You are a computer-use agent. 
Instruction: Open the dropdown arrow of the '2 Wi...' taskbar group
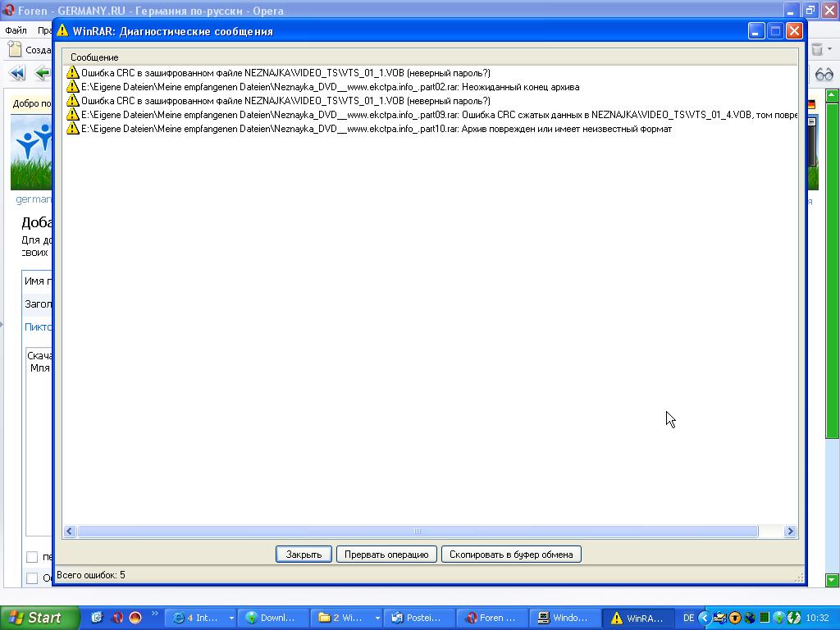tap(377, 618)
